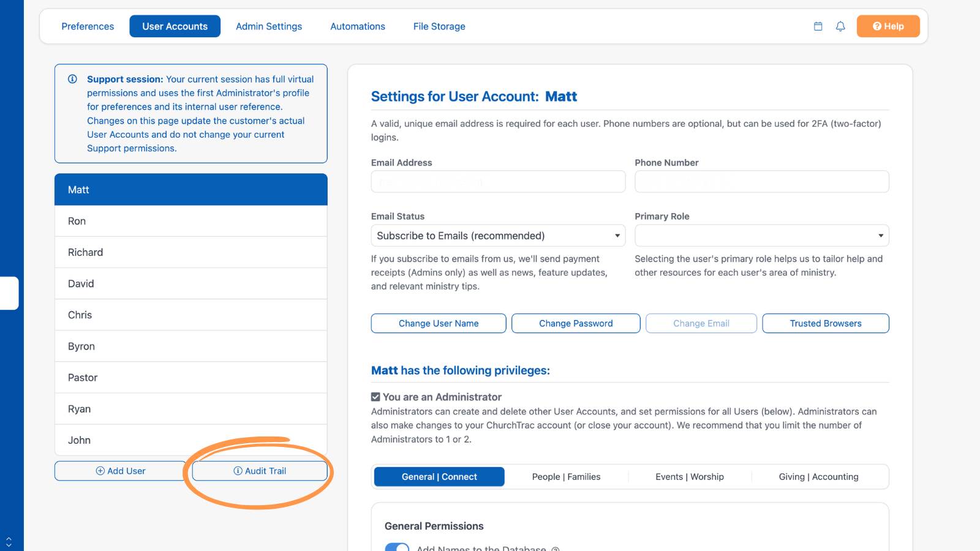This screenshot has width=980, height=551.
Task: Select General | Connect permissions tab
Action: pyautogui.click(x=439, y=477)
